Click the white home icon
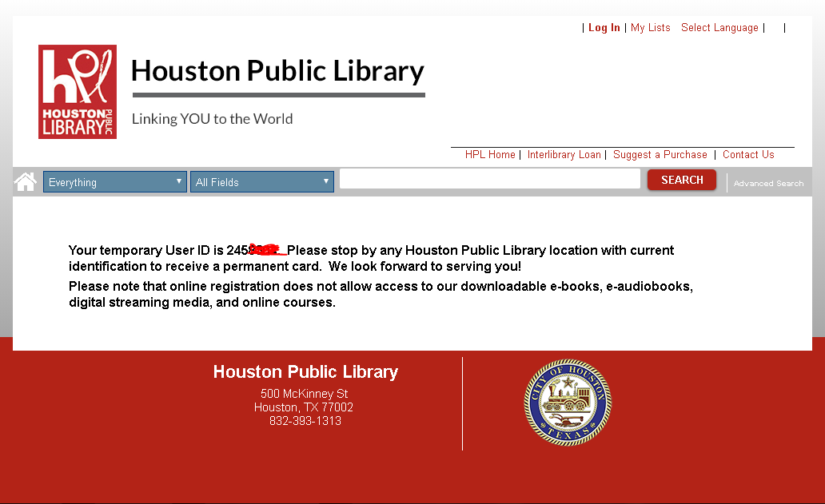The image size is (825, 504). click(x=26, y=182)
